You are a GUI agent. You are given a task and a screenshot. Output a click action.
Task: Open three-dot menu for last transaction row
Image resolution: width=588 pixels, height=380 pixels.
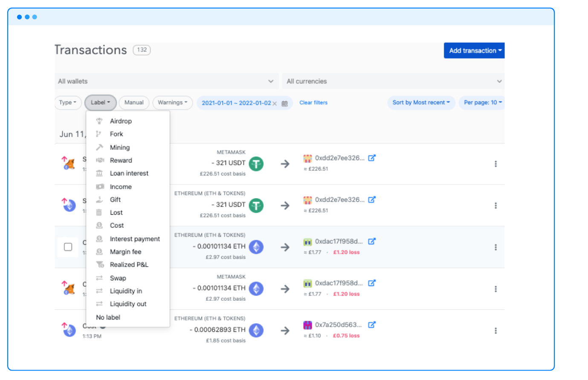pyautogui.click(x=495, y=331)
